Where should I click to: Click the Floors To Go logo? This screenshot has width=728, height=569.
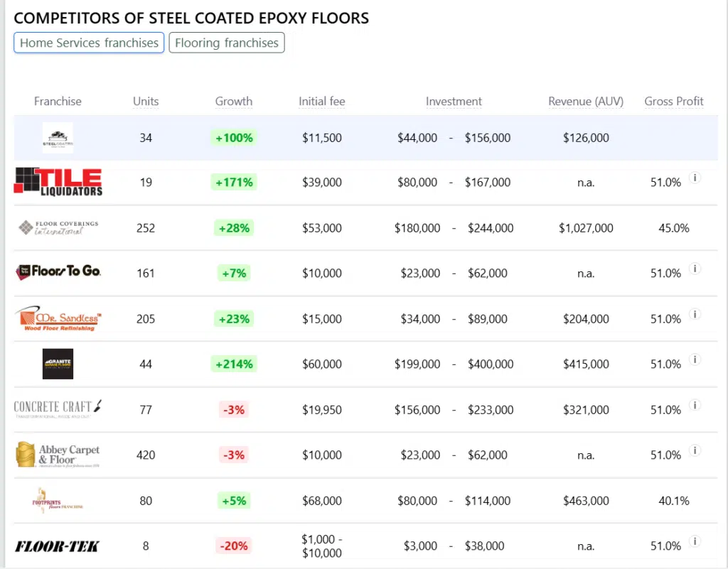[x=58, y=272]
